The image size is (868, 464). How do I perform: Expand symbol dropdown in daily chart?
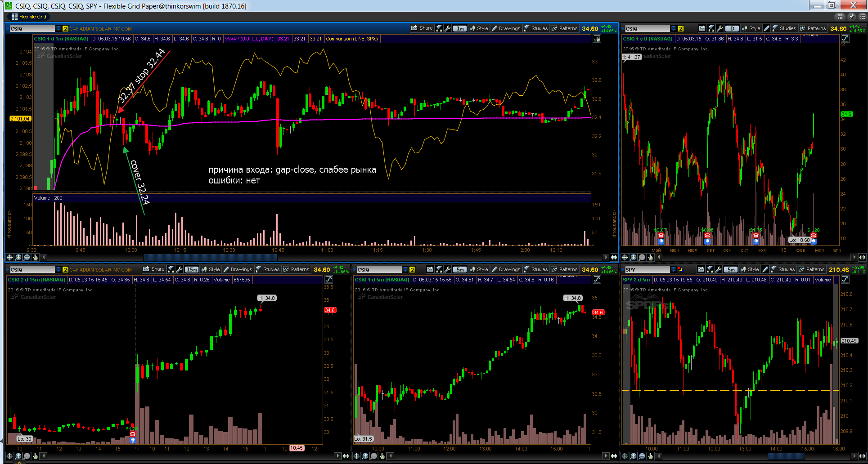(673, 28)
